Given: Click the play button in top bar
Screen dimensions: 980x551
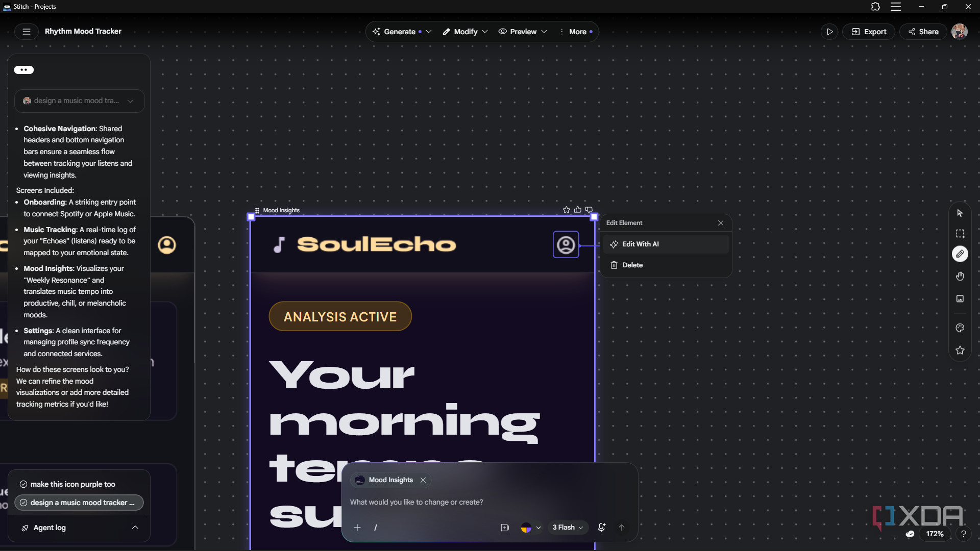Looking at the screenshot, I should click(x=829, y=32).
